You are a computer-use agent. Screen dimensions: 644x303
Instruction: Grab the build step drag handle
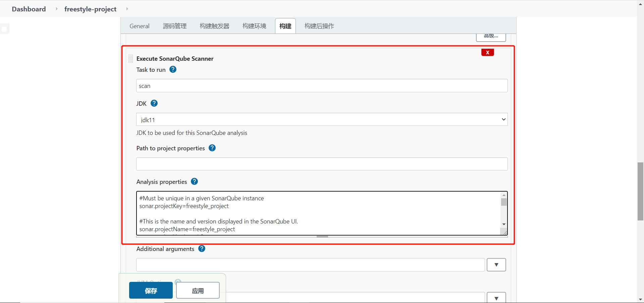131,59
